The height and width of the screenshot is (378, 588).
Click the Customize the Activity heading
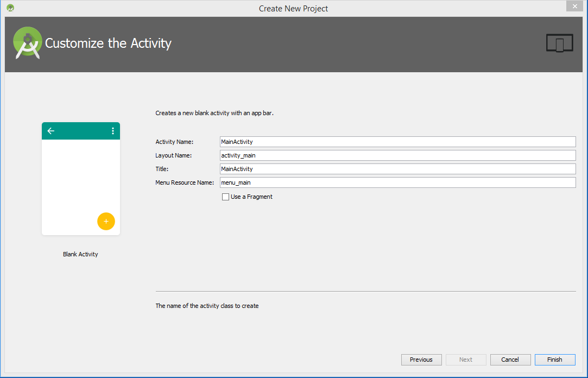click(x=108, y=43)
